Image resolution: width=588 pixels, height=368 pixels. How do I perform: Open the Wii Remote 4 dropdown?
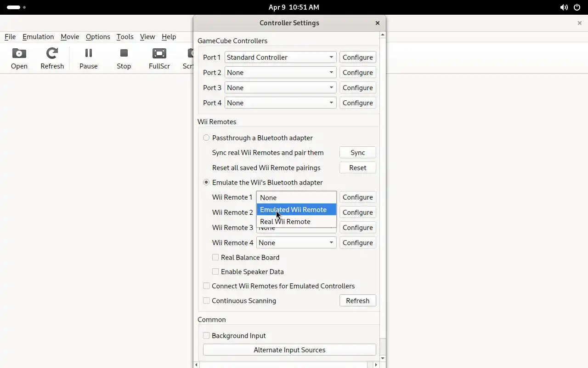point(296,242)
